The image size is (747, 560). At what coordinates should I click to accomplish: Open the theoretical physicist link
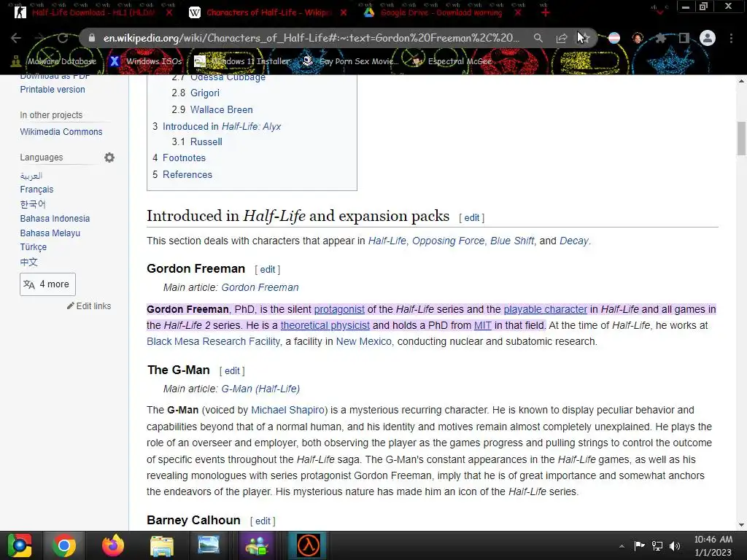[x=325, y=326]
